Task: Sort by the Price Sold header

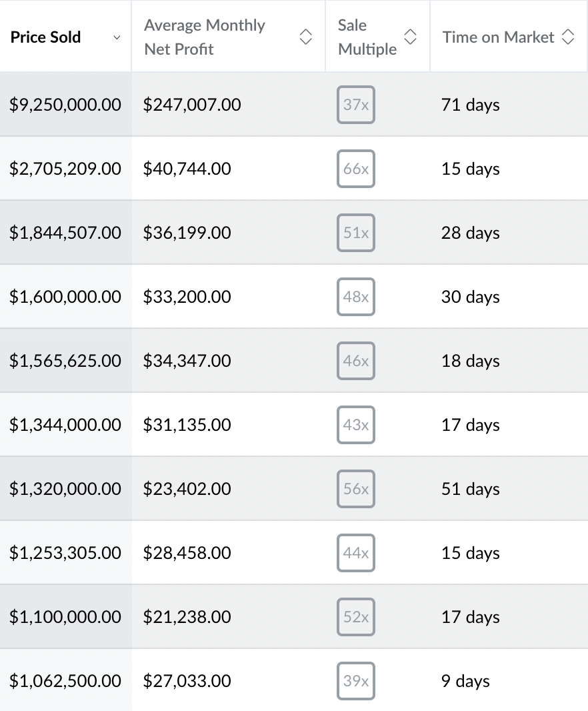Action: pyautogui.click(x=46, y=37)
